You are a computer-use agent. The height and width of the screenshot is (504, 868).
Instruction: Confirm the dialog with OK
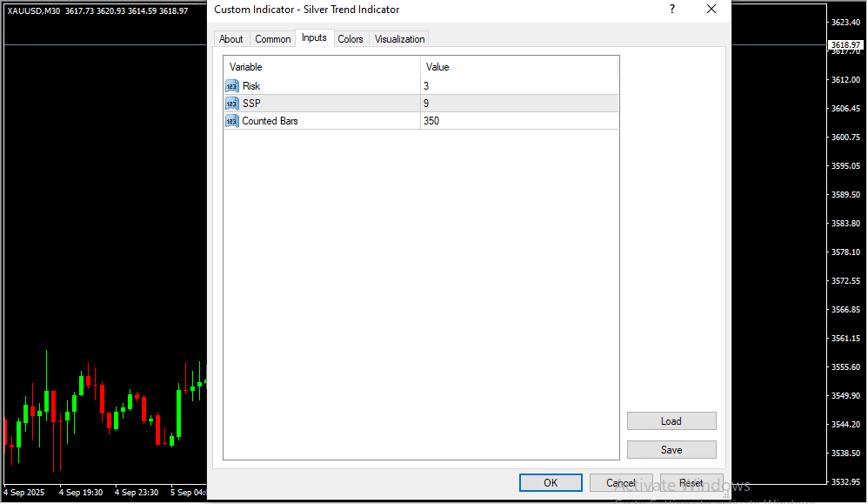pyautogui.click(x=551, y=483)
